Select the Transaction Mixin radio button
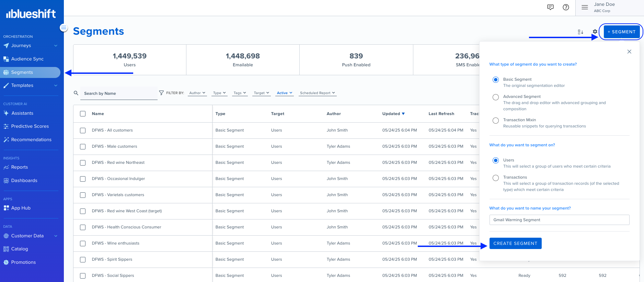The width and height of the screenshot is (644, 282). (496, 121)
